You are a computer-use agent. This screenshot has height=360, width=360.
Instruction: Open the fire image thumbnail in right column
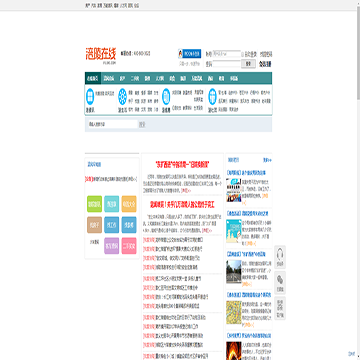(234, 351)
